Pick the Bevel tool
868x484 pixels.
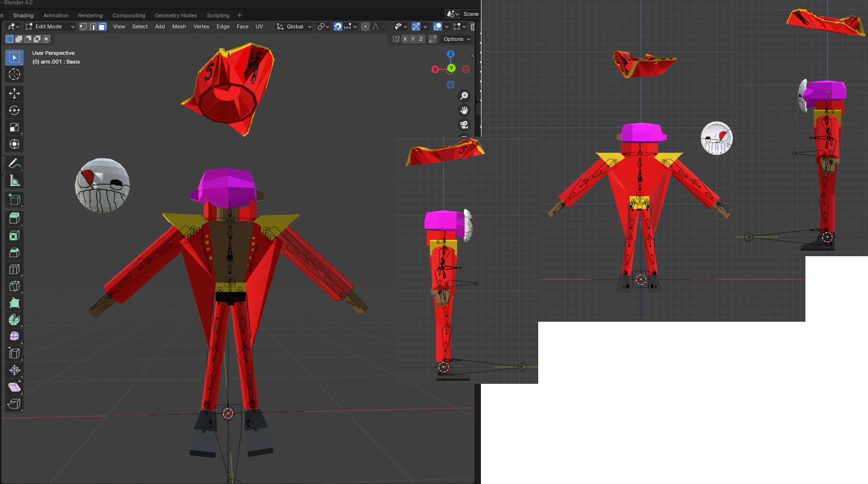(x=14, y=252)
